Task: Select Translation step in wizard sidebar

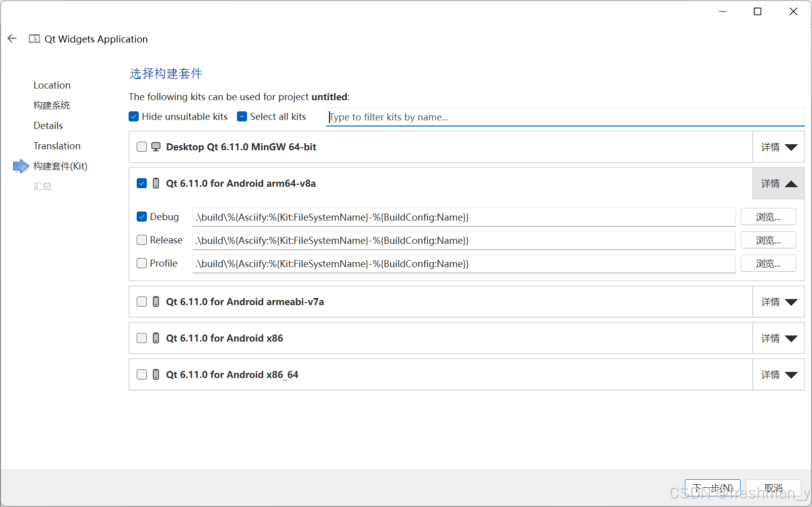Action: [x=57, y=146]
